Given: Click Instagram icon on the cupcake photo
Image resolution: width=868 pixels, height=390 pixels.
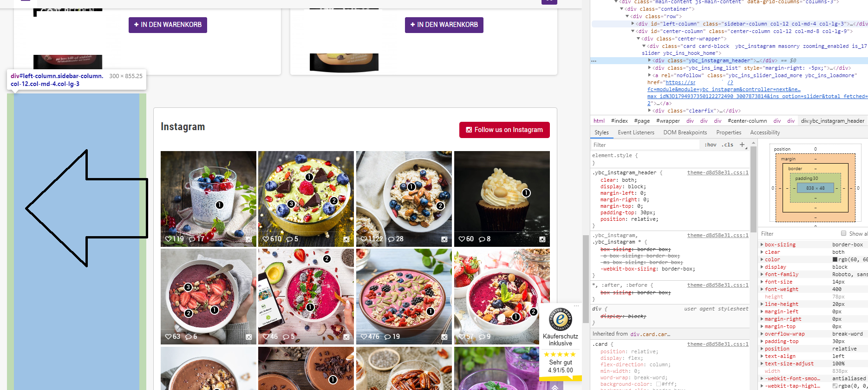Looking at the screenshot, I should [542, 239].
